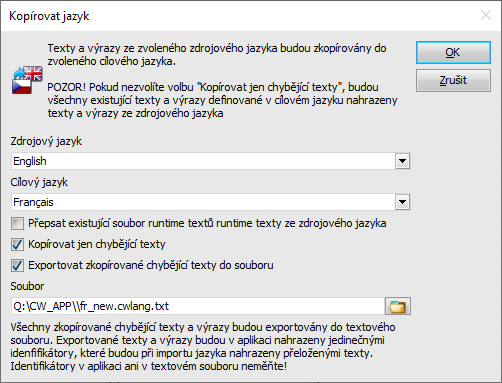
Task: Toggle Exportovat zkopírované chybějící texty do souboru
Action: pyautogui.click(x=17, y=265)
